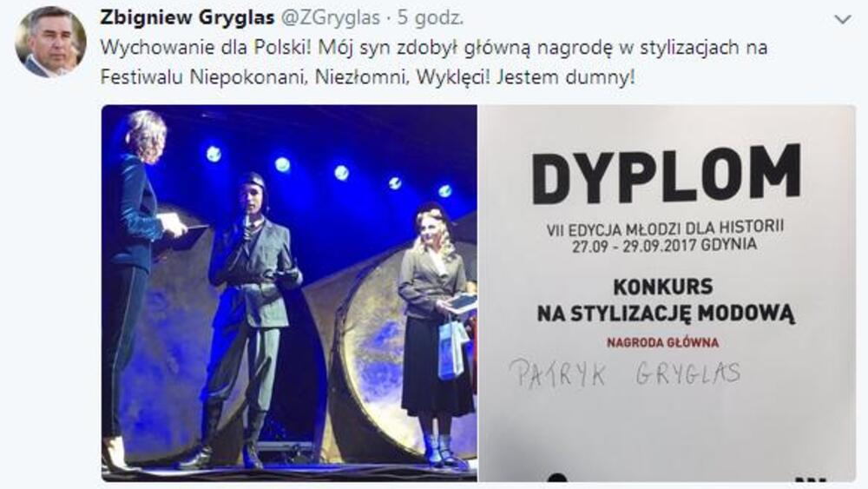Click the handwritten Patryk Gryglas name
This screenshot has height=489, width=868.
click(624, 373)
